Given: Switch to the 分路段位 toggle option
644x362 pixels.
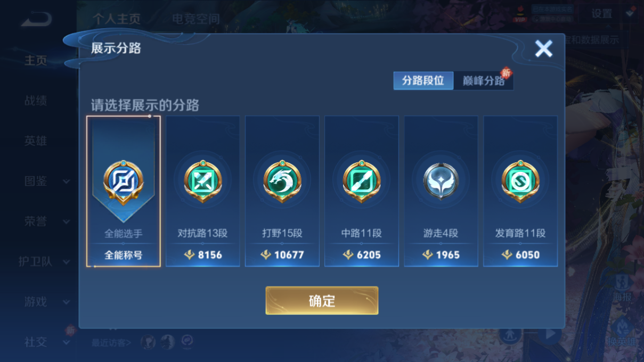Looking at the screenshot, I should pos(423,81).
